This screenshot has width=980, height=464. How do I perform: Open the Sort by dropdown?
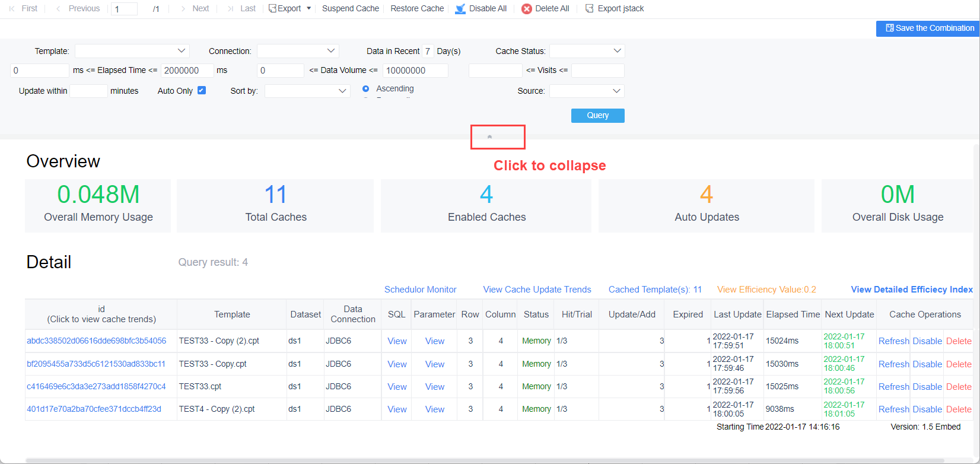[307, 91]
